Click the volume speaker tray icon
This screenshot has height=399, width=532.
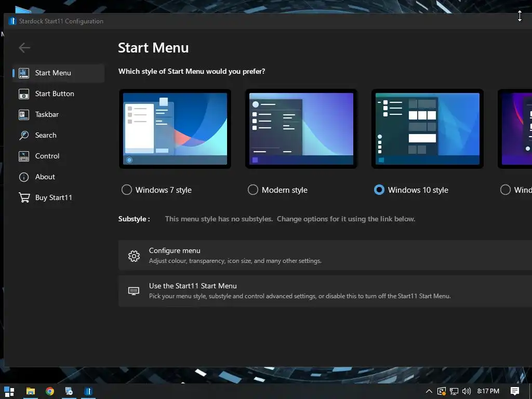pos(467,391)
